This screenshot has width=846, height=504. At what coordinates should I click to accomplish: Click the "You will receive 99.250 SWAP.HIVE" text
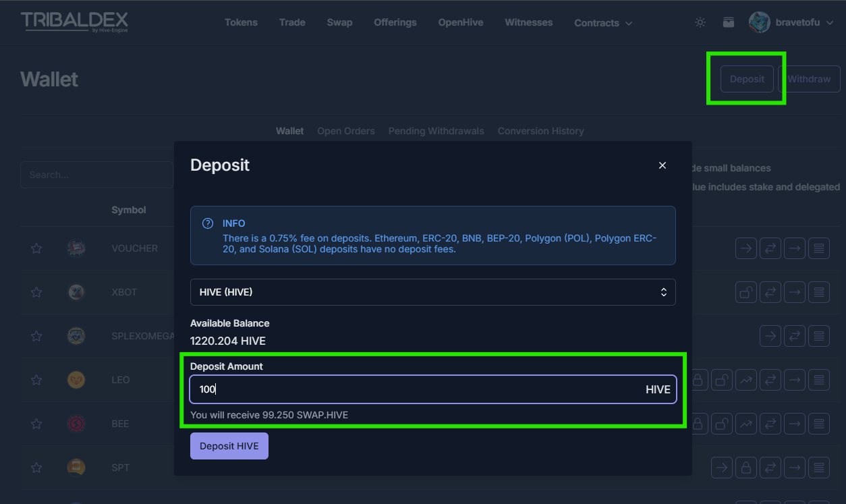click(x=269, y=415)
